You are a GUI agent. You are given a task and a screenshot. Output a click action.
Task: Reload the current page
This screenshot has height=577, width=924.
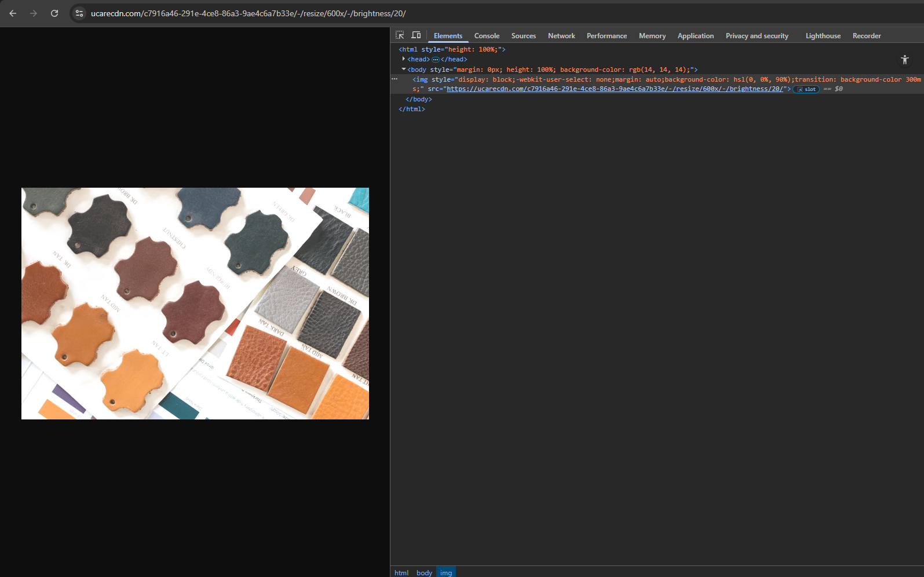[54, 13]
